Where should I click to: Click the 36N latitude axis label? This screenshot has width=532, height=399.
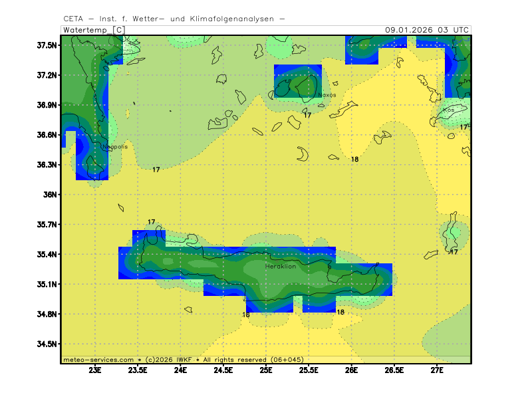tap(50, 194)
